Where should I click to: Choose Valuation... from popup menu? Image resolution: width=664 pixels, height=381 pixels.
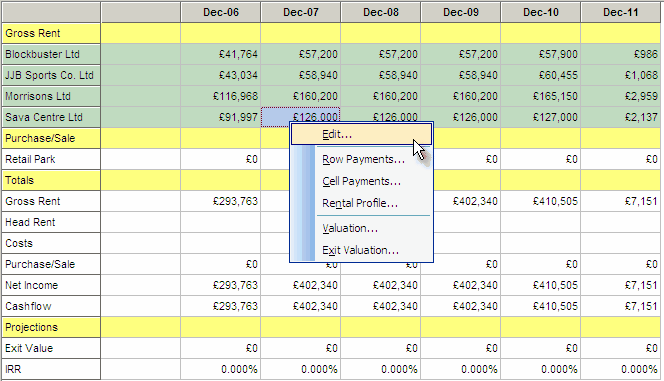click(350, 228)
